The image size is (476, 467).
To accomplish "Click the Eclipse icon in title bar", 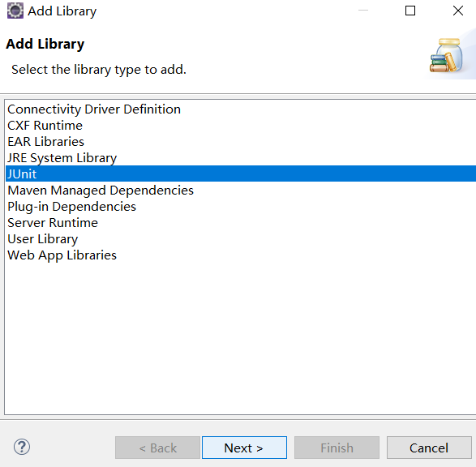I will pos(15,11).
